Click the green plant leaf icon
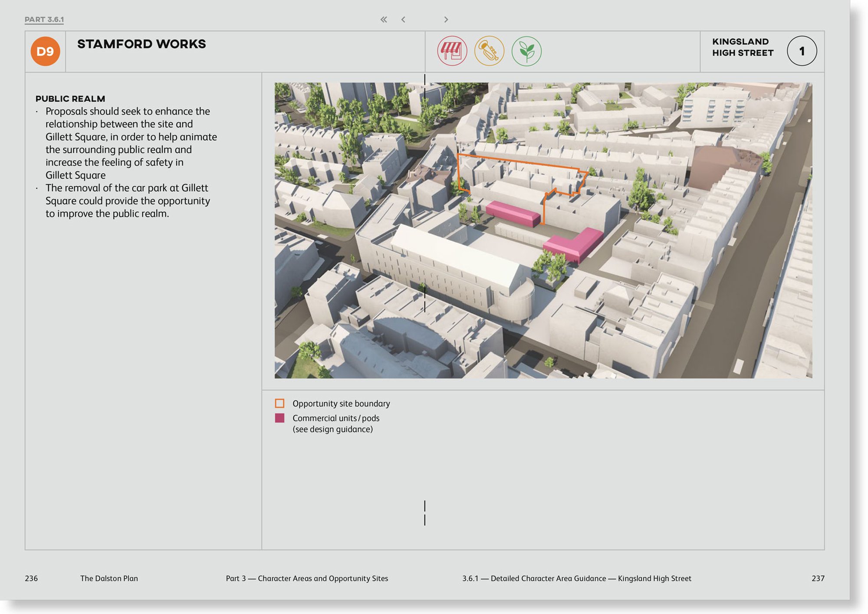This screenshot has height=614, width=868. click(x=526, y=51)
